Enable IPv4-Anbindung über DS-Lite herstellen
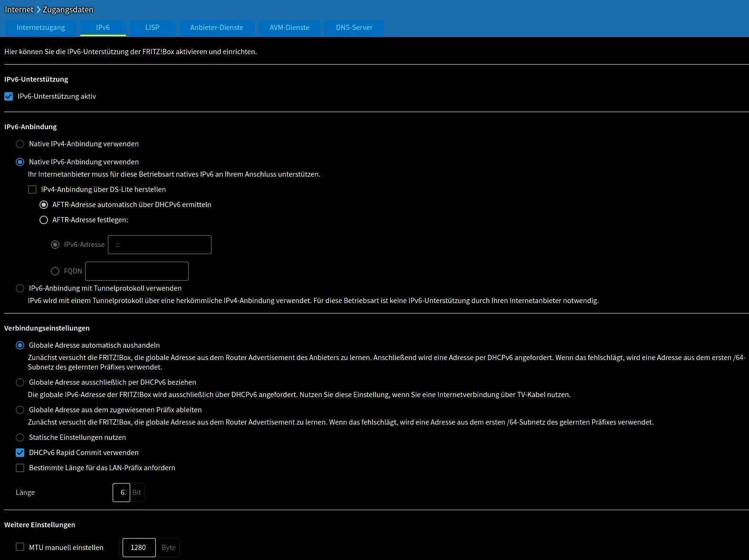The height and width of the screenshot is (560, 749). (32, 190)
